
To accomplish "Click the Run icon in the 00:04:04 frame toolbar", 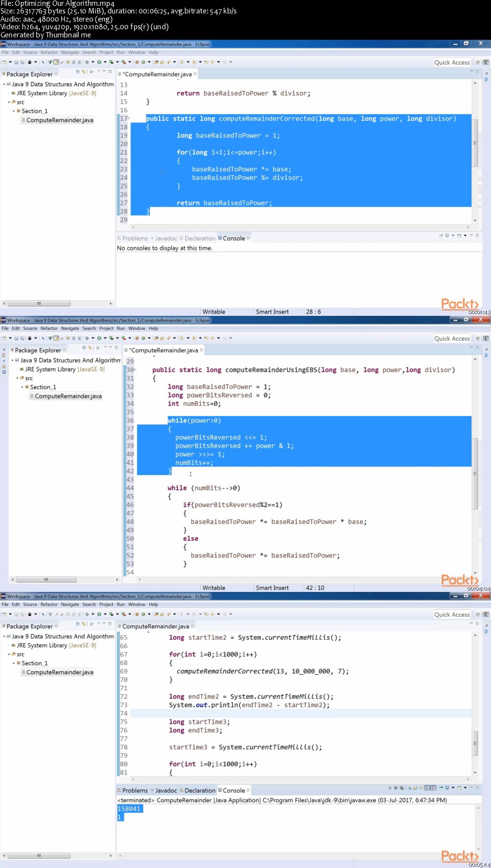I will [99, 338].
